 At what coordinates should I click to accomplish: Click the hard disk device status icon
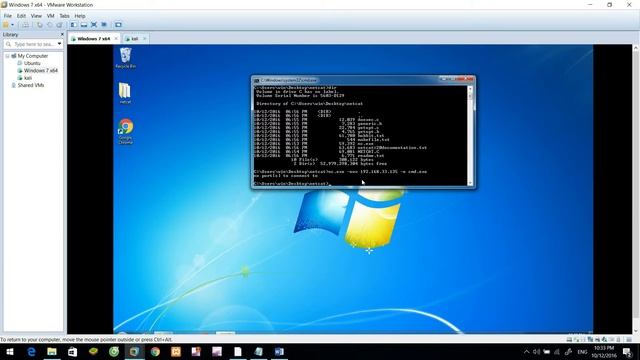pos(569,340)
